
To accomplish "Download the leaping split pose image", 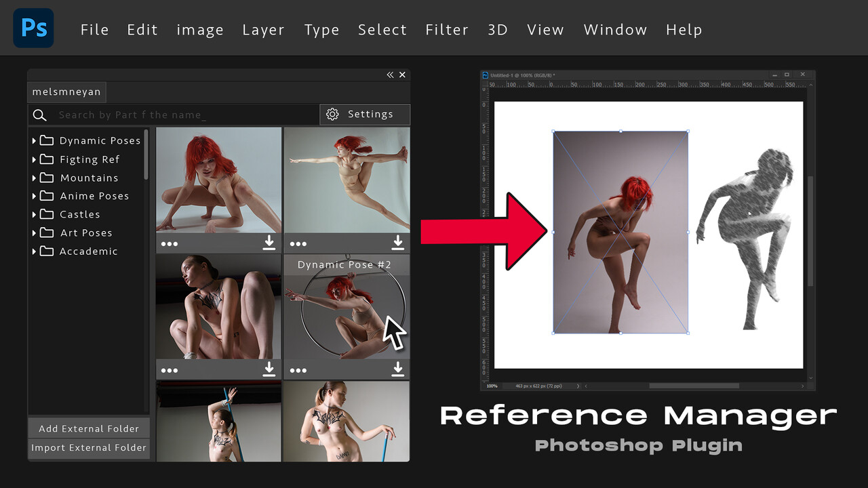I will pos(397,243).
